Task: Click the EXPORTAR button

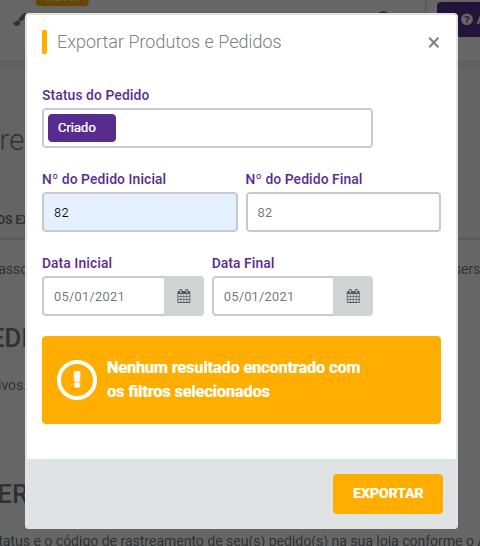Action: point(388,494)
